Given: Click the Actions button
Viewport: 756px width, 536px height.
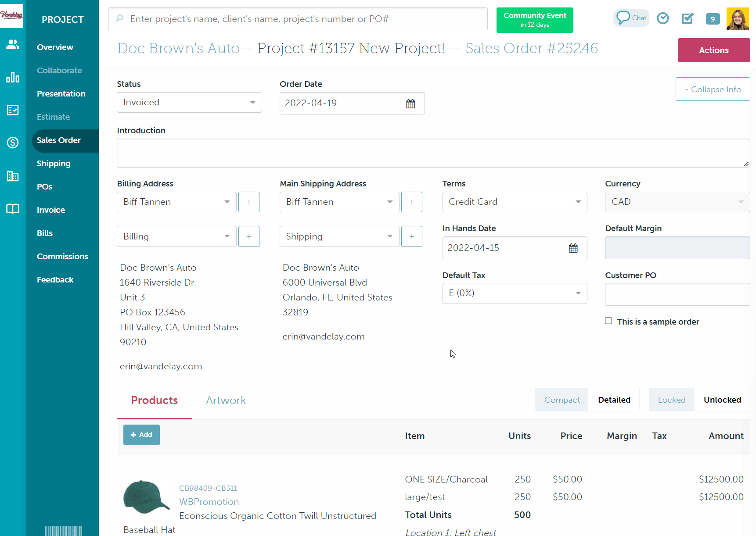Looking at the screenshot, I should click(713, 50).
